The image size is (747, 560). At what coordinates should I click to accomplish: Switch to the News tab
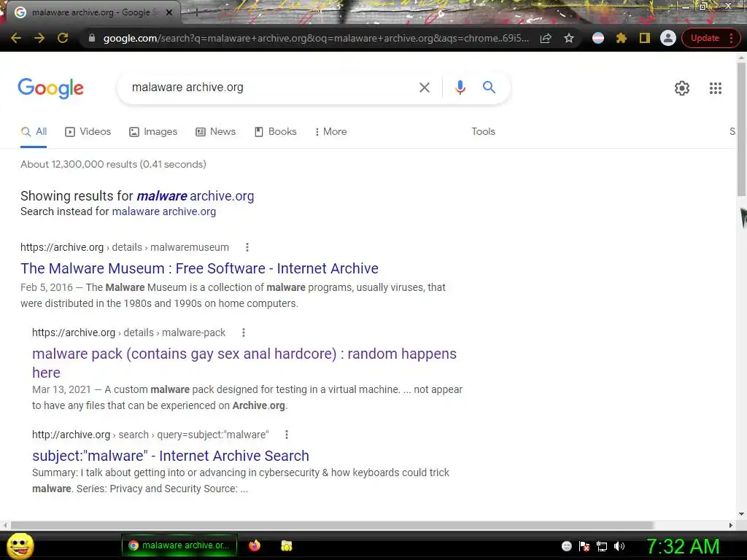[216, 132]
